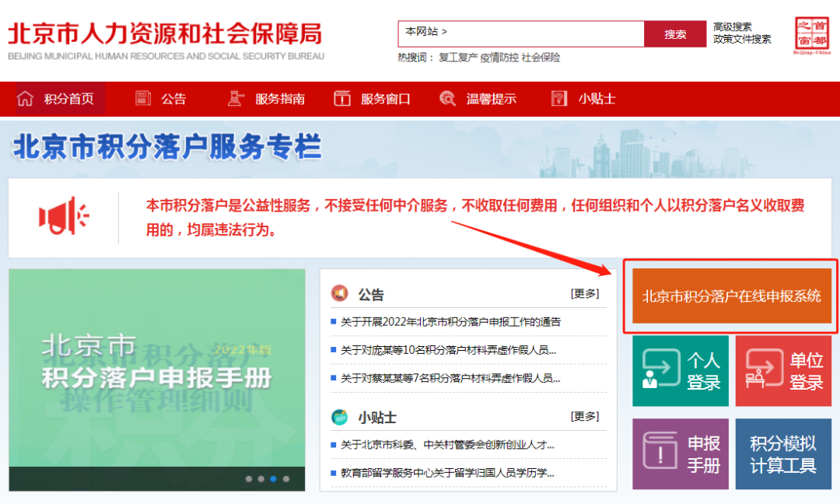
Task: Open 北京市积分落户在线申报系统 orange button
Action: pos(732,296)
